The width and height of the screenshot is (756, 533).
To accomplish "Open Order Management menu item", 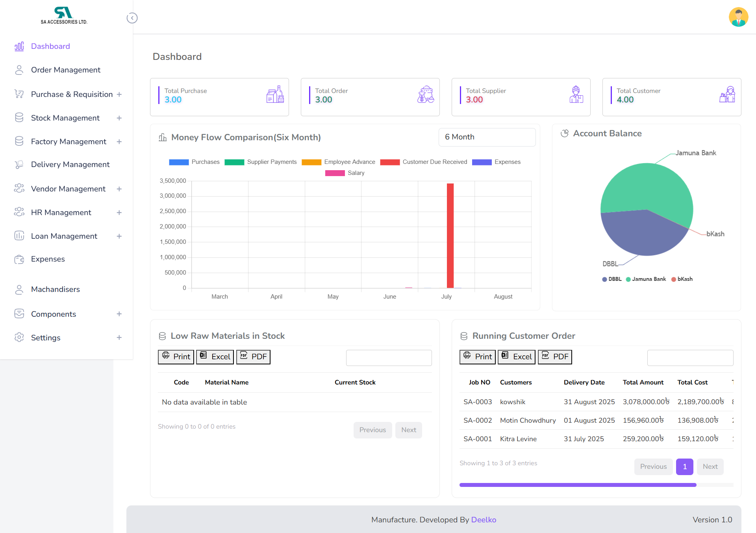I will tap(65, 70).
